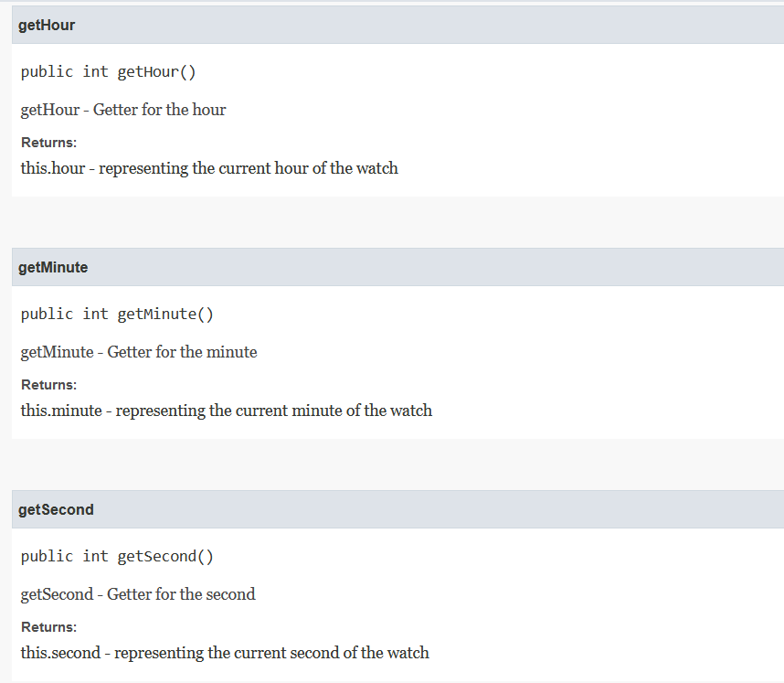Click the getSecond section header
The width and height of the screenshot is (784, 683).
point(398,509)
